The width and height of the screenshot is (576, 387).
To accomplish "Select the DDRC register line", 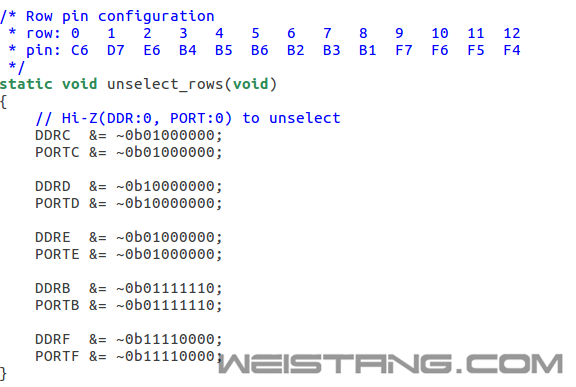I will coord(129,135).
